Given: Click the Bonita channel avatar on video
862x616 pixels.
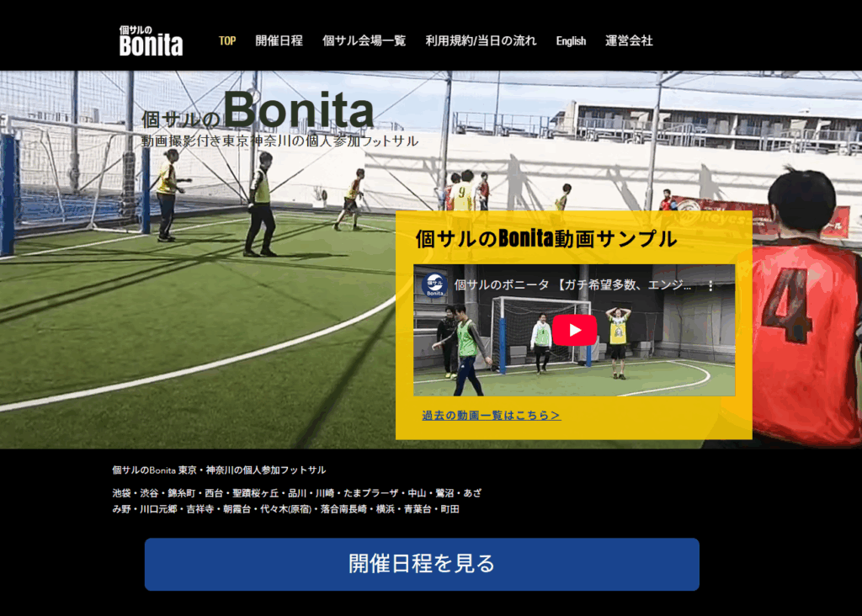Looking at the screenshot, I should (434, 285).
